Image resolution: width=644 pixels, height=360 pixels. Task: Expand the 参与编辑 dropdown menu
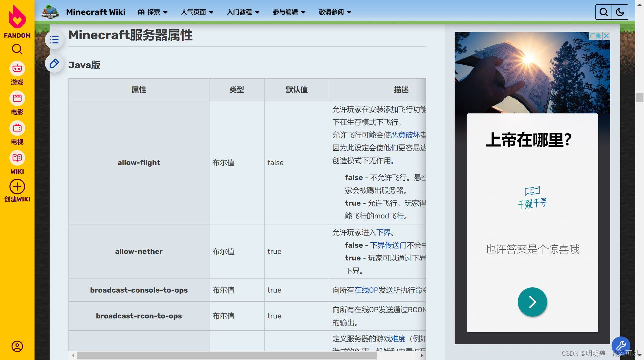coord(289,12)
